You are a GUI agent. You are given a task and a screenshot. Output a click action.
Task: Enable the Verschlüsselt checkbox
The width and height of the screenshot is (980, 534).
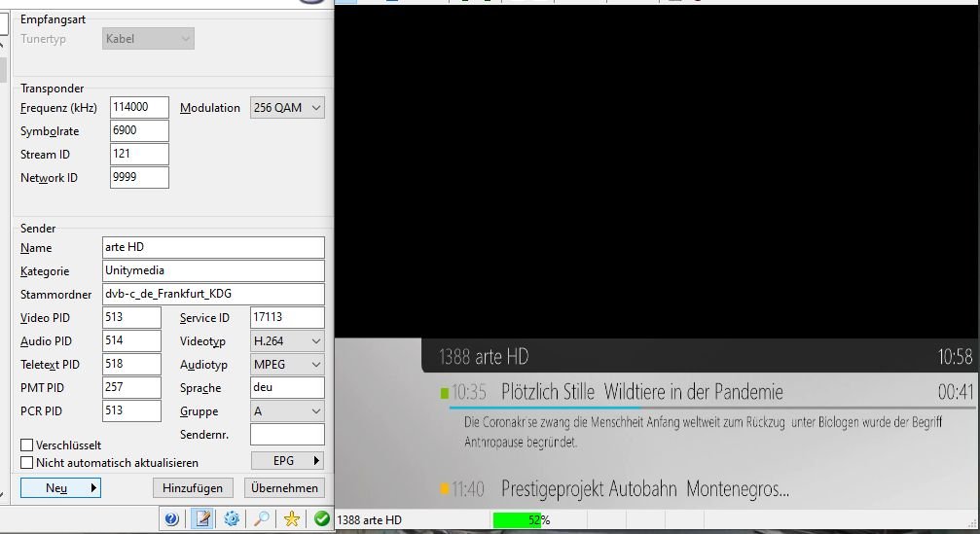coord(27,445)
